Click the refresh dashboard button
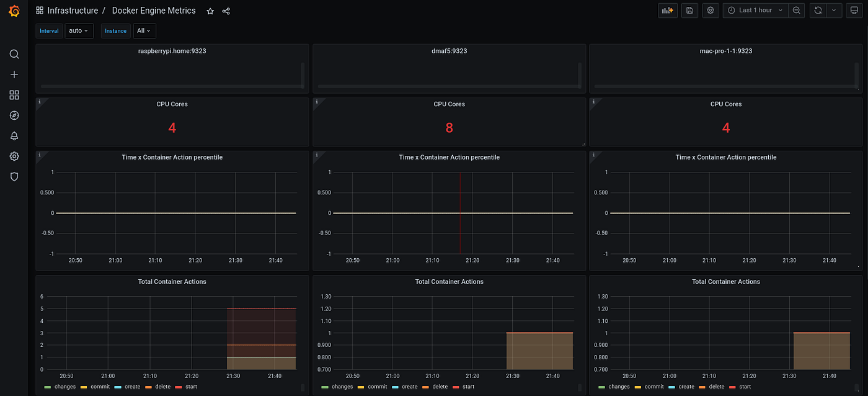The width and height of the screenshot is (868, 396). pyautogui.click(x=817, y=10)
